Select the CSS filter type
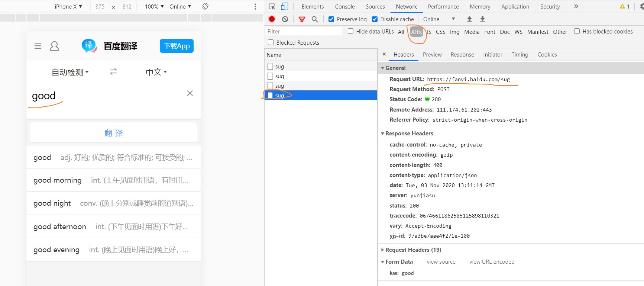Screen dimensions: 644x286 tap(440, 32)
